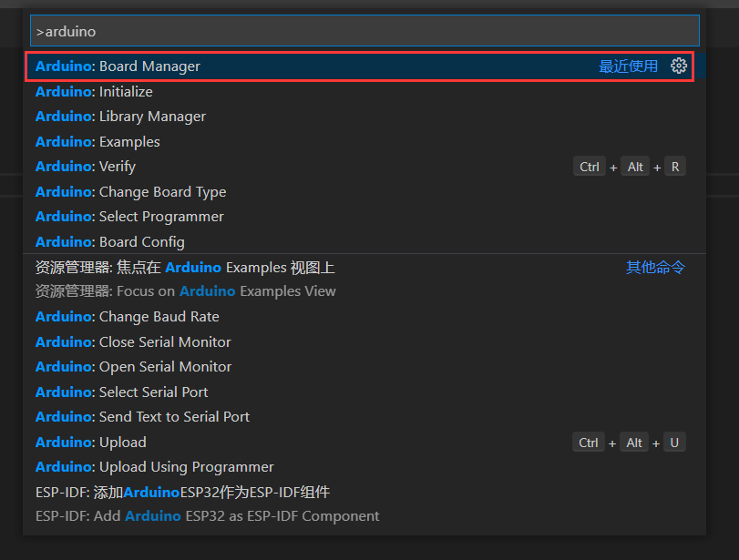Open Arduino: Board Config
Image resolution: width=739 pixels, height=560 pixels.
point(364,241)
